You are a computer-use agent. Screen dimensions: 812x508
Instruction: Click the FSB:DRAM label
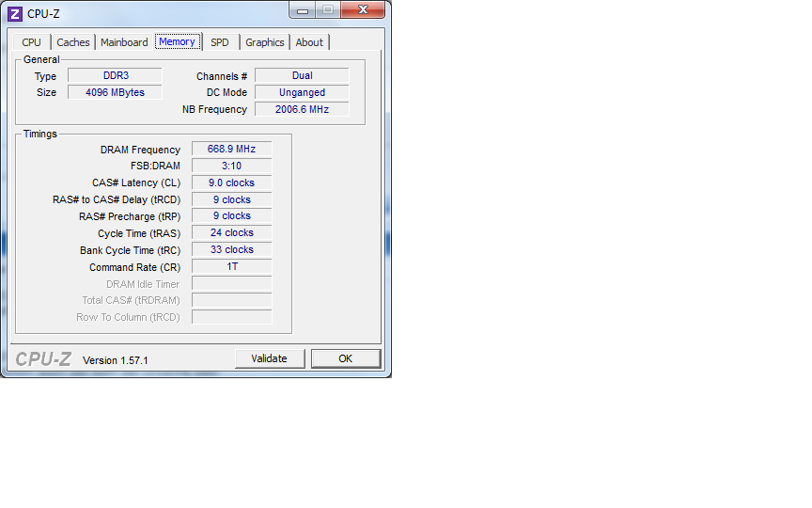click(155, 166)
